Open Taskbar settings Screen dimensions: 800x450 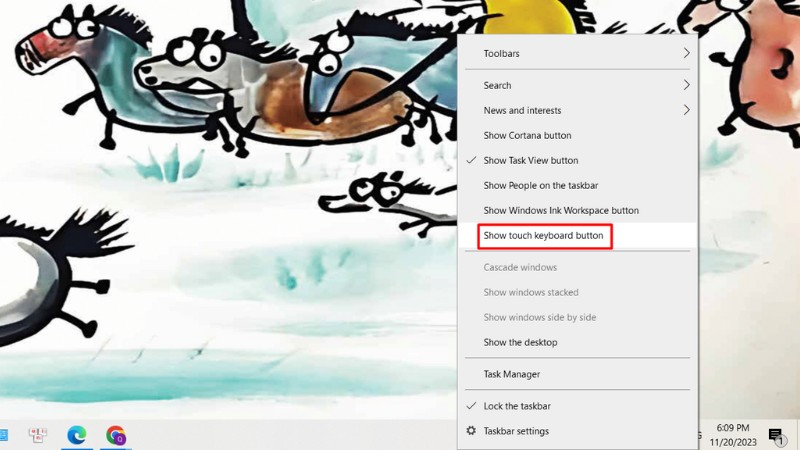578,431
